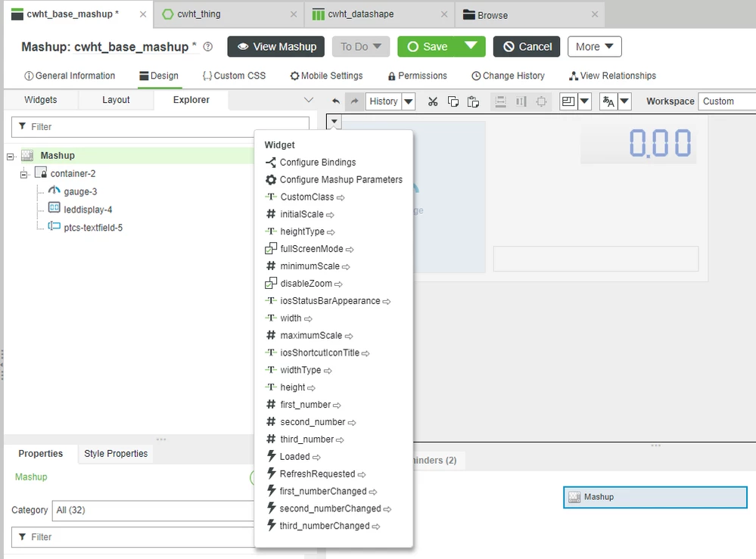Click the widget menu dropdown arrow on canvas

point(334,122)
